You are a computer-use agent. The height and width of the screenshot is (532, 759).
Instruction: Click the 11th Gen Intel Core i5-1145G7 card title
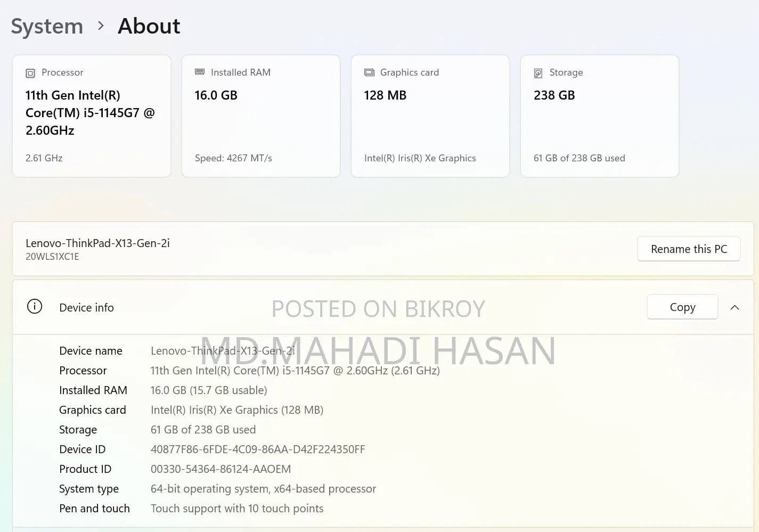90,113
